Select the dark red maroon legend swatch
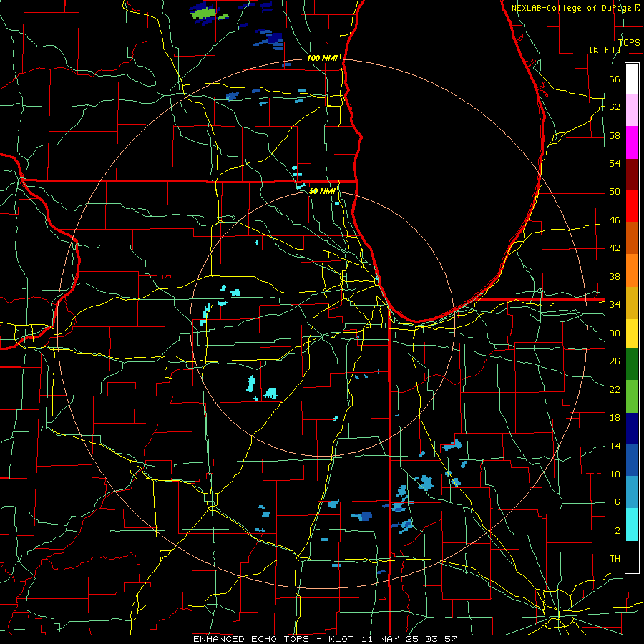 point(632,175)
